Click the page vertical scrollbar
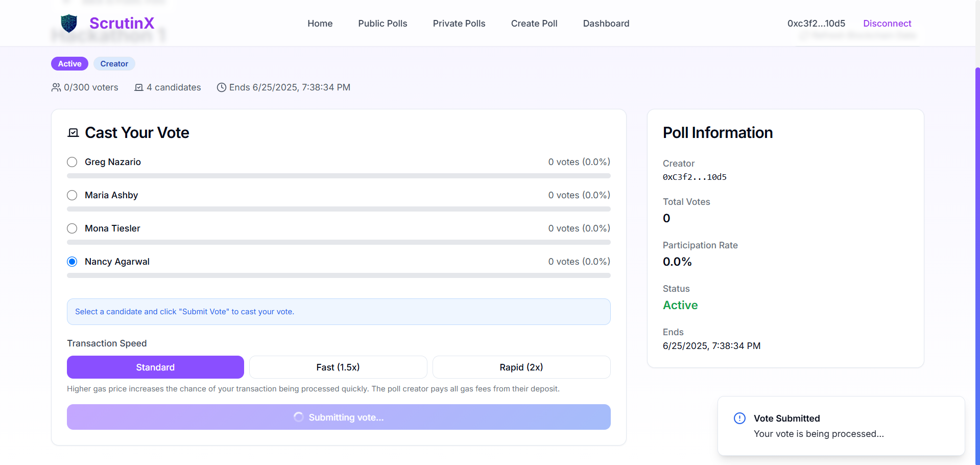This screenshot has width=980, height=465. [977, 266]
